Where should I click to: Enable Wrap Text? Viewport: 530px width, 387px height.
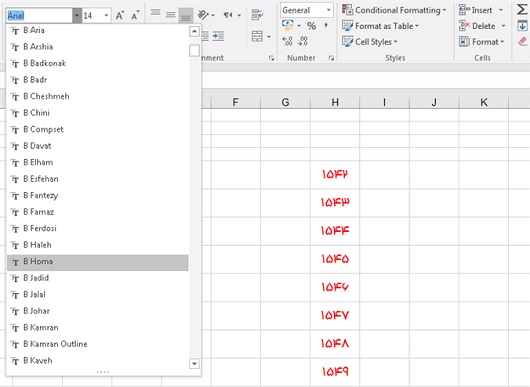[x=258, y=15]
